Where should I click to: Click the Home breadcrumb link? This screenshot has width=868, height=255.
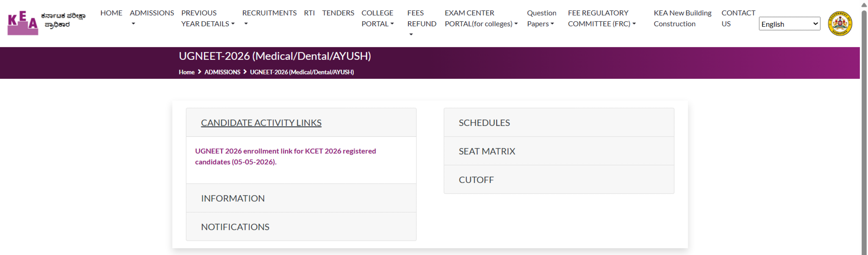coord(186,72)
